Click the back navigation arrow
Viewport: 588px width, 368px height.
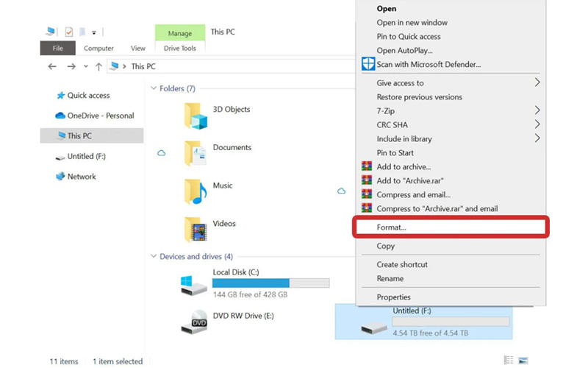[x=52, y=66]
